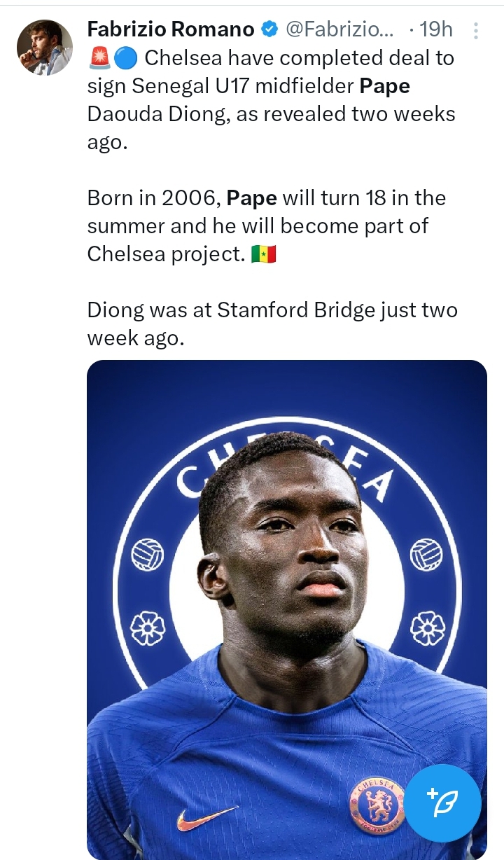The width and height of the screenshot is (504, 860).
Task: Click the Nike swoosh on the shirt
Action: (x=206, y=817)
